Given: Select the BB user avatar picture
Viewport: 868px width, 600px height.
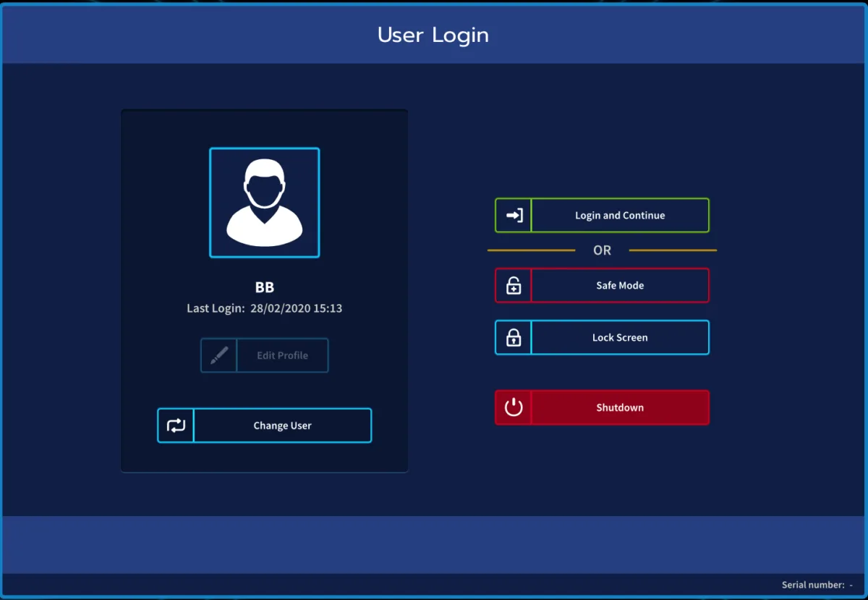Looking at the screenshot, I should click(x=265, y=203).
